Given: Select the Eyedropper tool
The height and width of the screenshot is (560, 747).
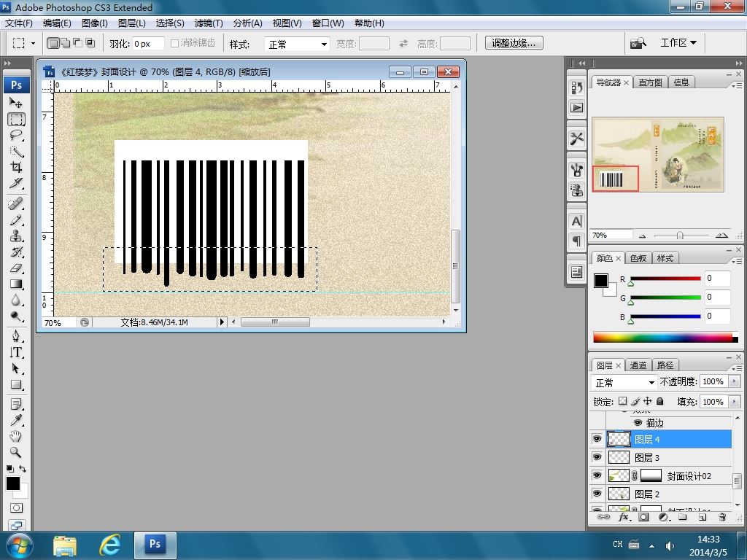Looking at the screenshot, I should tap(16, 420).
